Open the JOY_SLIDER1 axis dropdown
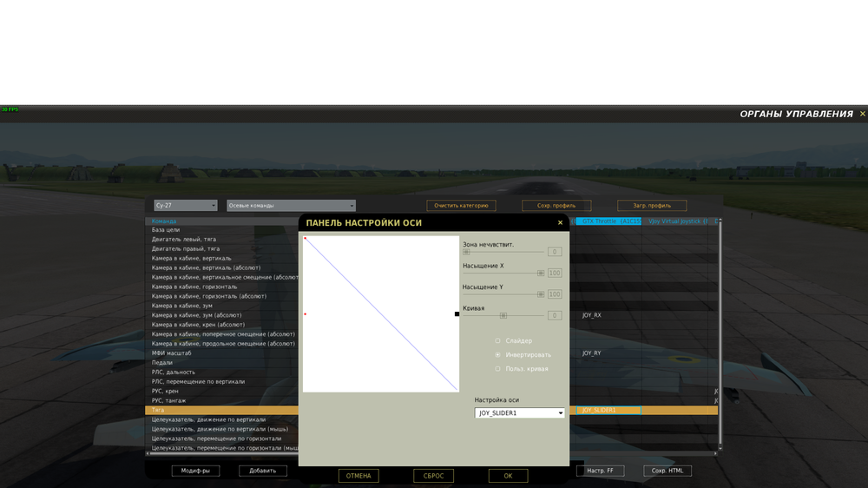Image resolution: width=868 pixels, height=488 pixels. coord(519,412)
